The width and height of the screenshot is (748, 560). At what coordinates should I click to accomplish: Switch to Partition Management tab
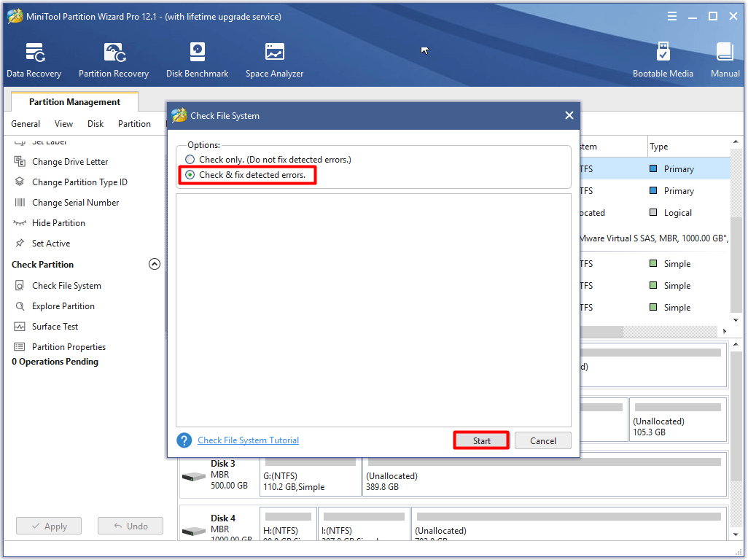[x=74, y=101]
